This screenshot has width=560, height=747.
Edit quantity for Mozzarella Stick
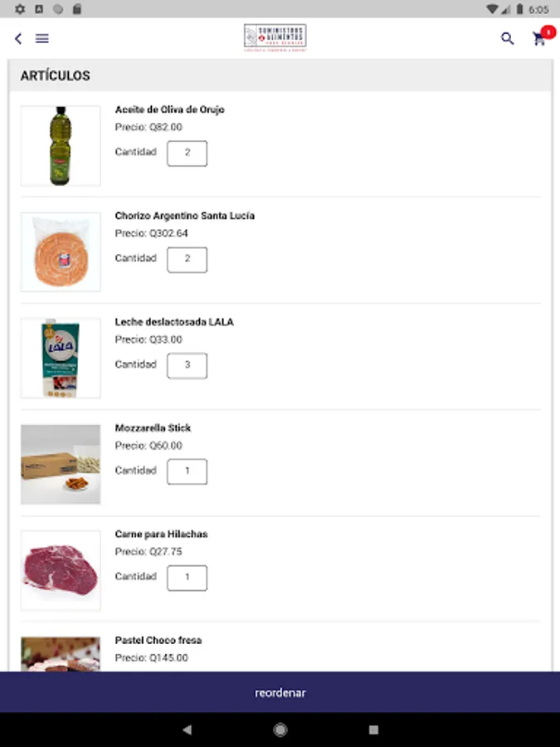pos(187,472)
